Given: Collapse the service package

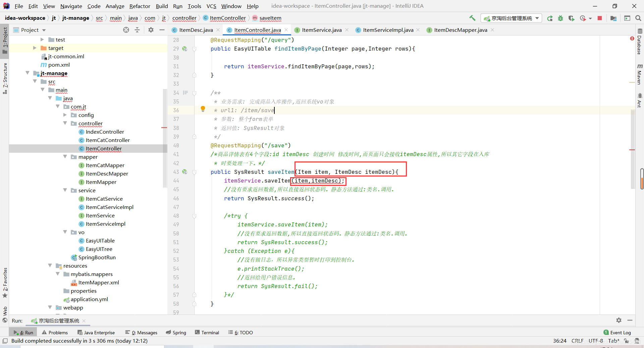Looking at the screenshot, I should coord(65,190).
